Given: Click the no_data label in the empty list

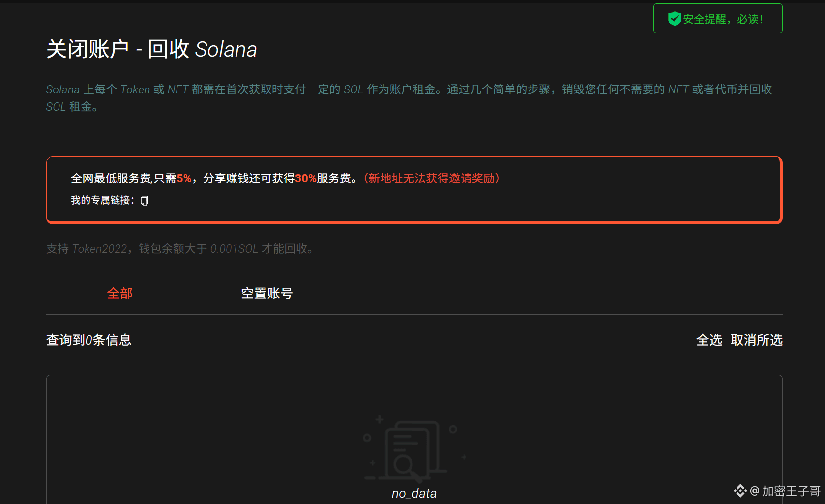Looking at the screenshot, I should pyautogui.click(x=414, y=493).
